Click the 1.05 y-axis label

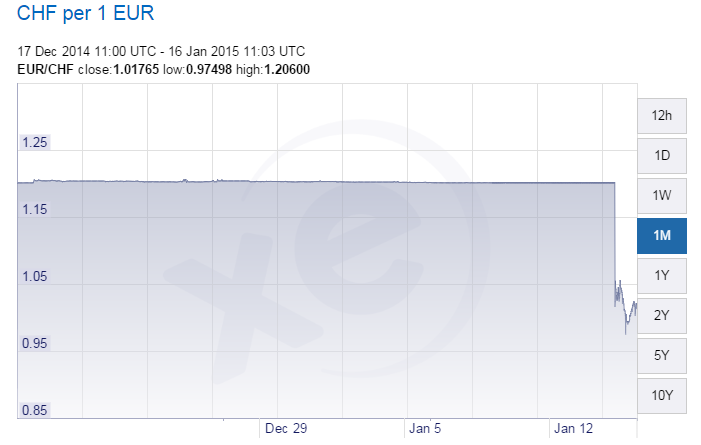coord(34,276)
